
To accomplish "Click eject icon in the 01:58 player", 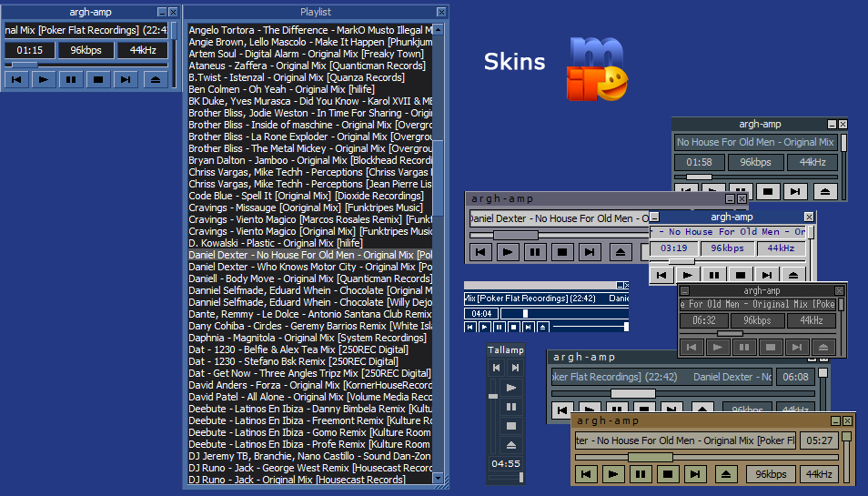I will [825, 191].
